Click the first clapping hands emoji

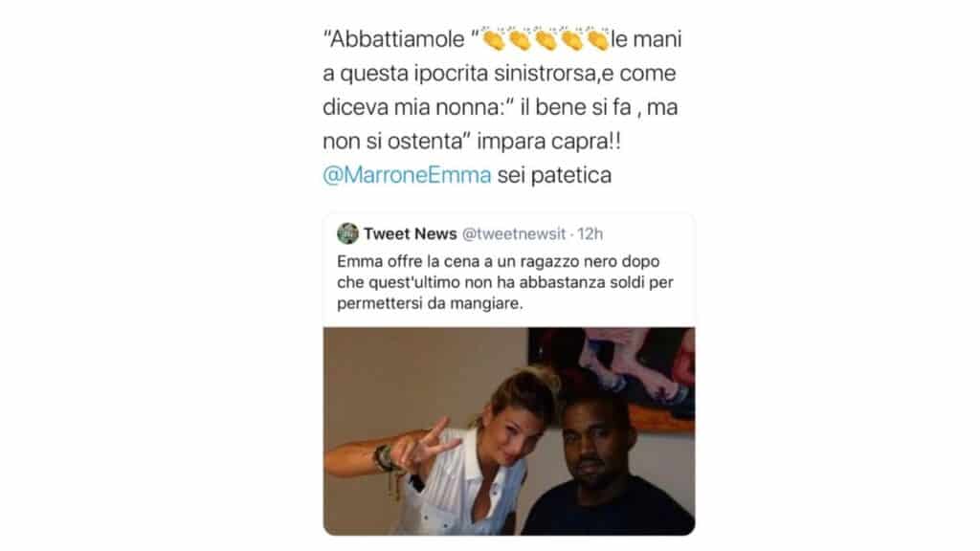tap(493, 38)
